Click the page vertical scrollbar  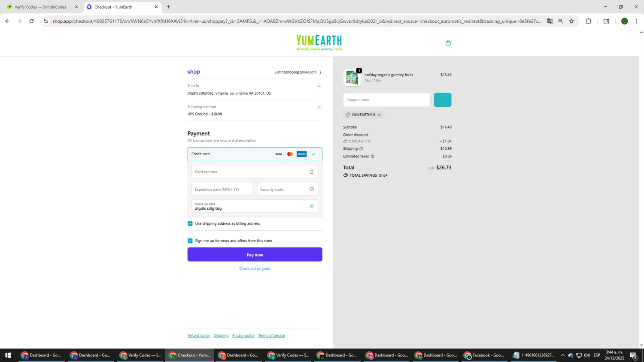tap(641, 189)
